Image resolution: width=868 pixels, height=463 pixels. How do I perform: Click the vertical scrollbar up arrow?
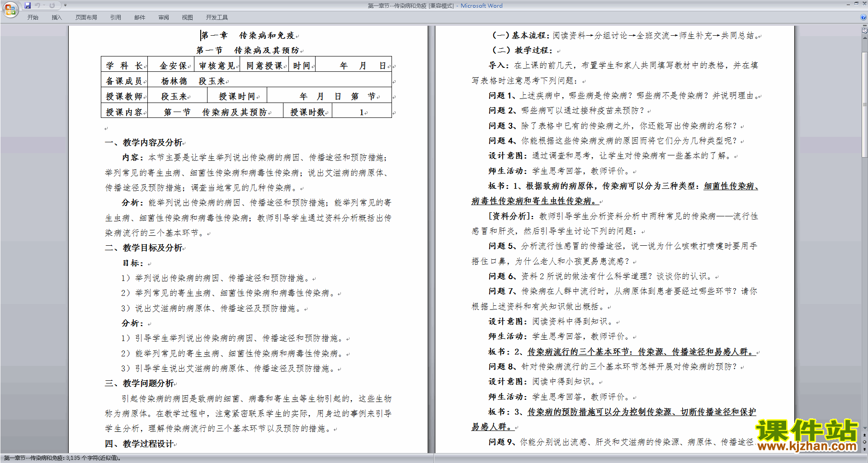865,37
